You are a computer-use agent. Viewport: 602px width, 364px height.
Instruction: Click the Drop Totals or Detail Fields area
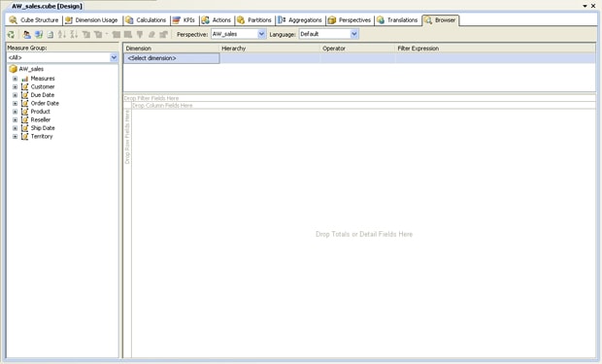(363, 234)
